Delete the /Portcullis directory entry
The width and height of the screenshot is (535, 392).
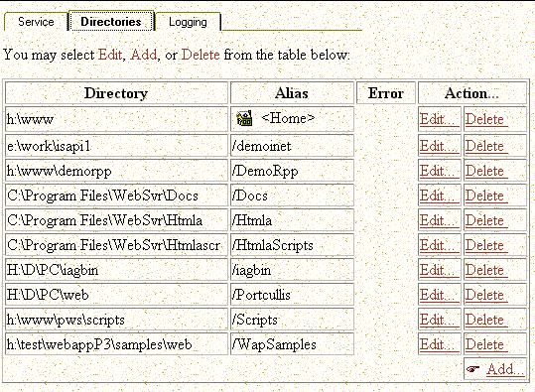486,295
